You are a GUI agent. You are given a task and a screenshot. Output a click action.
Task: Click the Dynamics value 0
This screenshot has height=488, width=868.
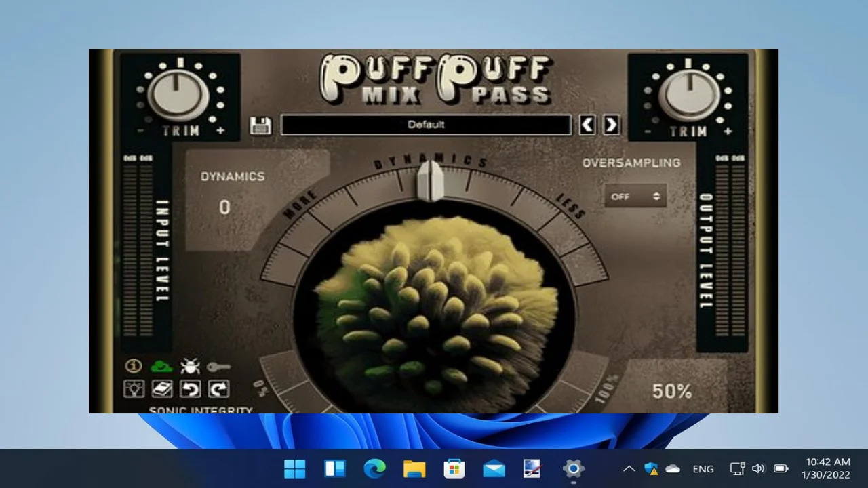(224, 208)
